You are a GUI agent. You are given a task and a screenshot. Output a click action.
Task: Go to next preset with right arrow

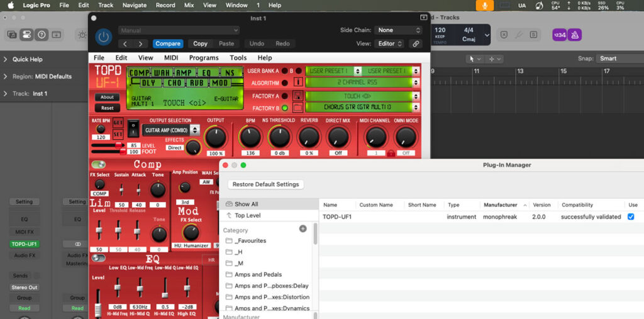tap(140, 43)
